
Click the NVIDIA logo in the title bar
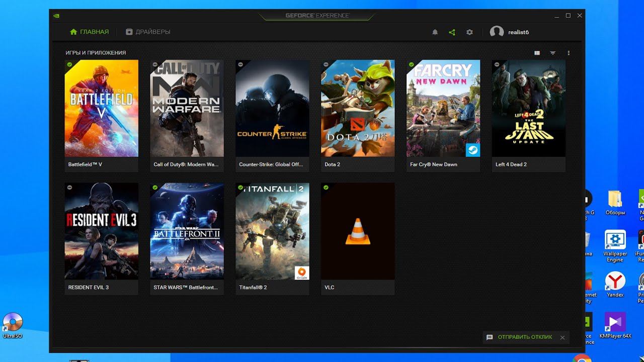(x=56, y=16)
